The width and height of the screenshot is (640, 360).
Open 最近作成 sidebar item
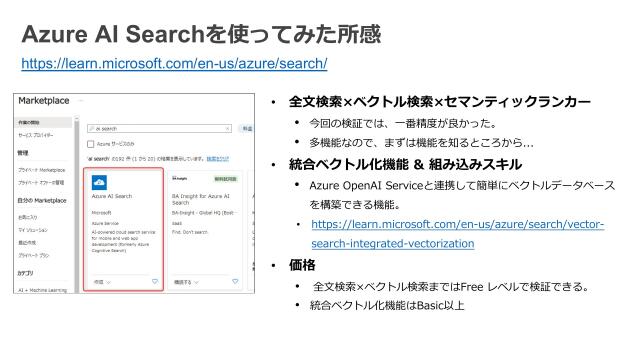pos(27,242)
